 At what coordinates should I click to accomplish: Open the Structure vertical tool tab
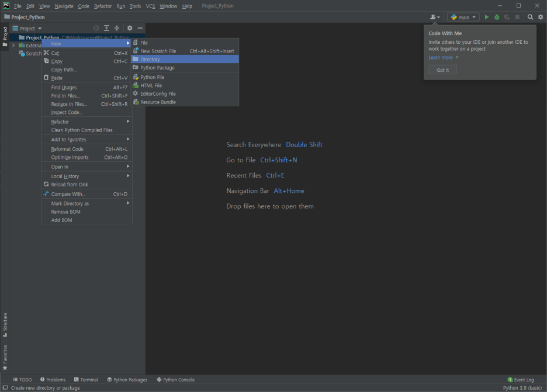pyautogui.click(x=5, y=325)
